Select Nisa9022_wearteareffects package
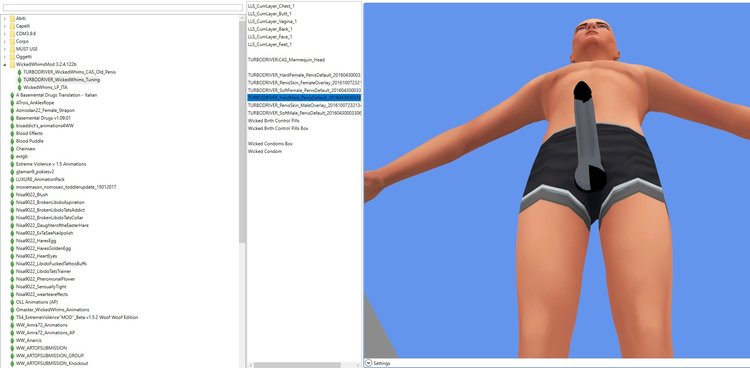The image size is (750, 368). (x=41, y=294)
